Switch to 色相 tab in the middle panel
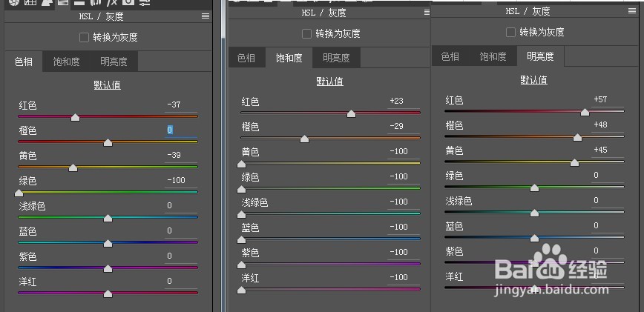The height and width of the screenshot is (312, 644). 246,58
